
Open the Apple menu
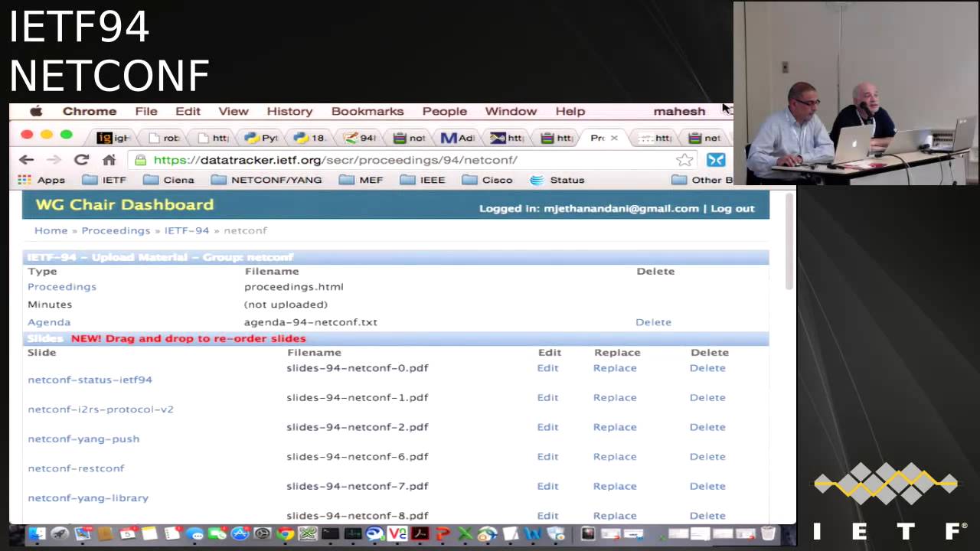35,111
